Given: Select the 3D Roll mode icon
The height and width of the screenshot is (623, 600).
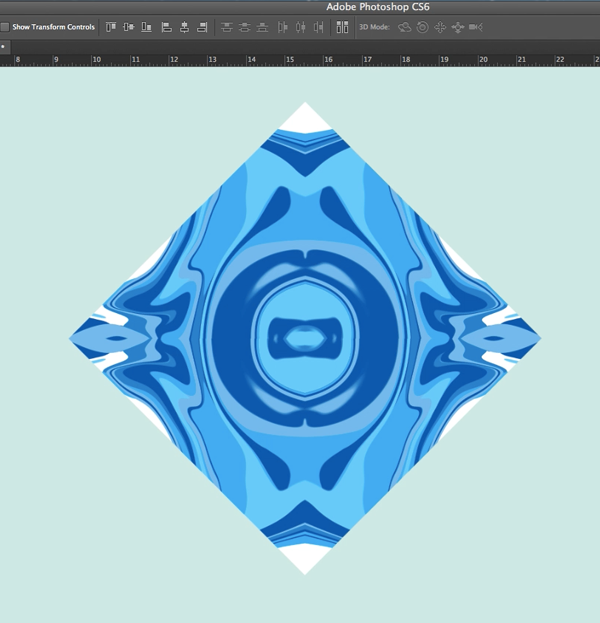Looking at the screenshot, I should [x=422, y=27].
